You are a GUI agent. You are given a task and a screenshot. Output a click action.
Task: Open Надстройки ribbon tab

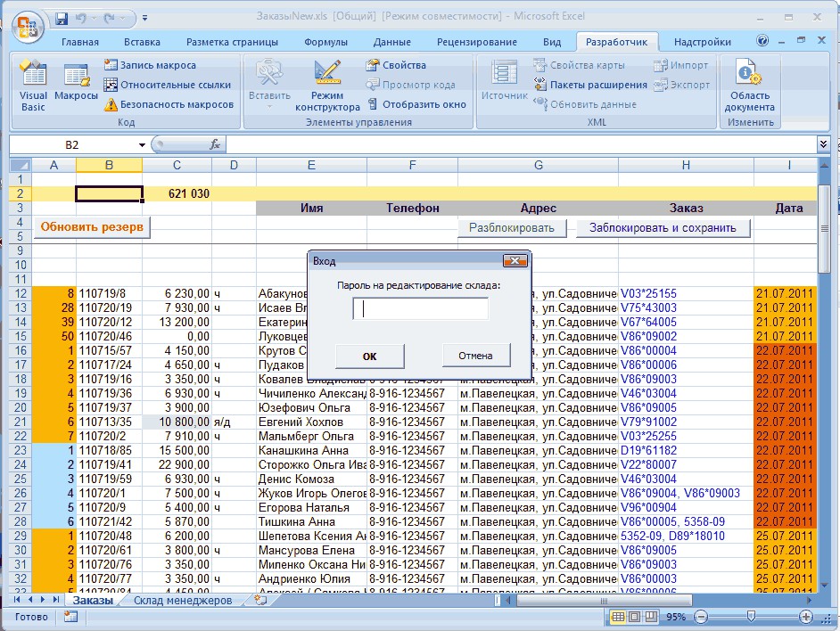point(703,42)
